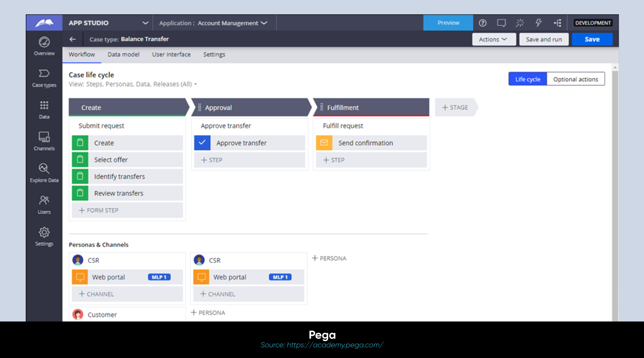
Task: Add a form step in Create stage
Action: point(127,210)
